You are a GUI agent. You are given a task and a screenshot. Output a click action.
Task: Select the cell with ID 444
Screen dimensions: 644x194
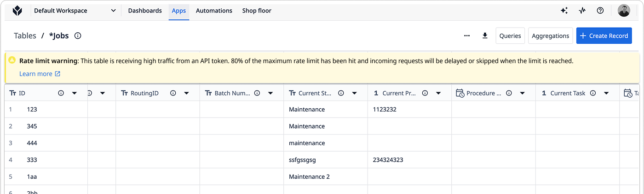click(46, 143)
